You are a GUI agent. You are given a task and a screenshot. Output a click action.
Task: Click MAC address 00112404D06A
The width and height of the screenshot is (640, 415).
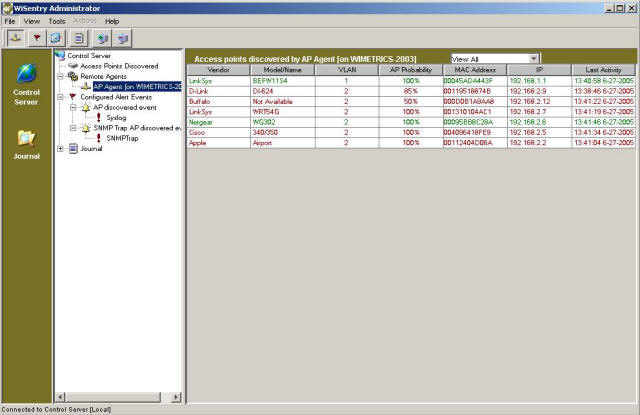pyautogui.click(x=468, y=143)
